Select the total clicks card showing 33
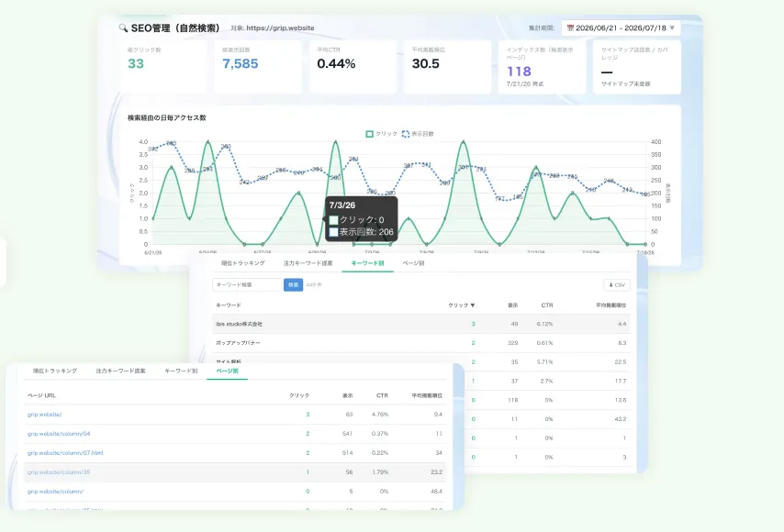784x532 pixels. tap(163, 67)
